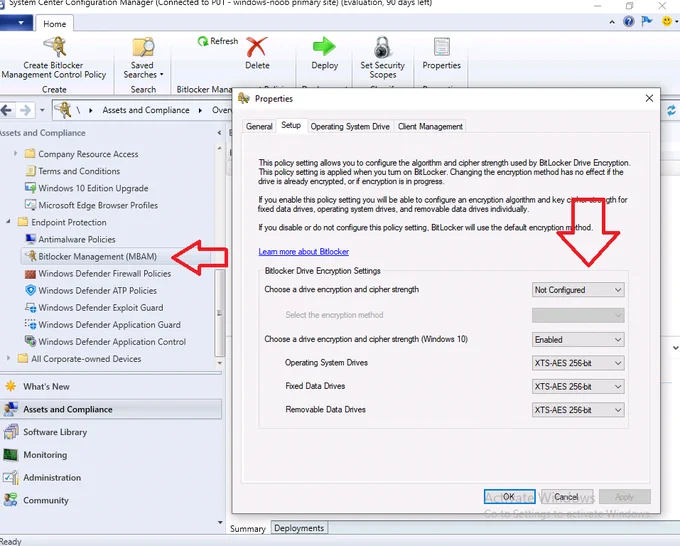Switch to General tab in Properties
The height and width of the screenshot is (546, 680).
pyautogui.click(x=259, y=127)
